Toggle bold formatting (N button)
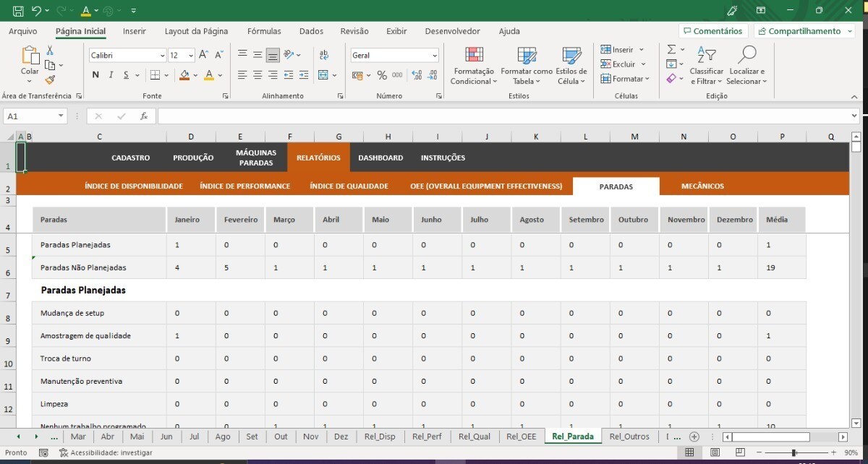 pos(95,75)
